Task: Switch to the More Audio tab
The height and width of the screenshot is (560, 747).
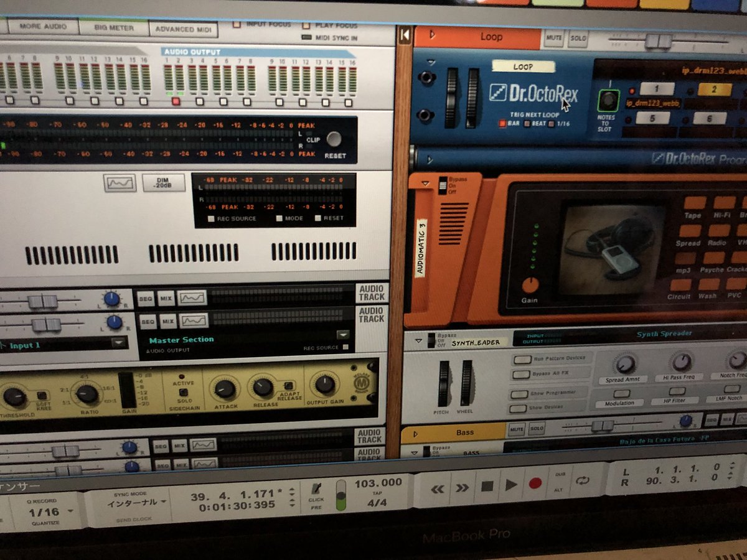Action: (42, 27)
